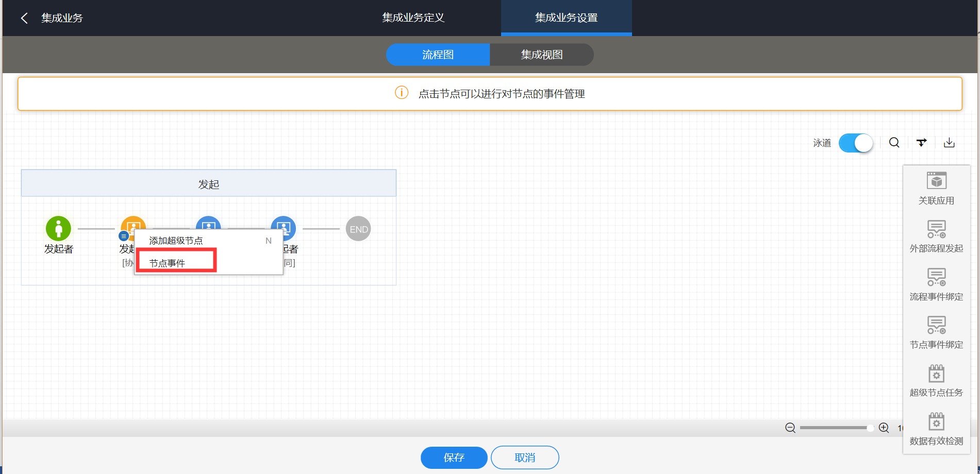The image size is (980, 474).
Task: Click the magnifier search icon
Action: coord(894,143)
